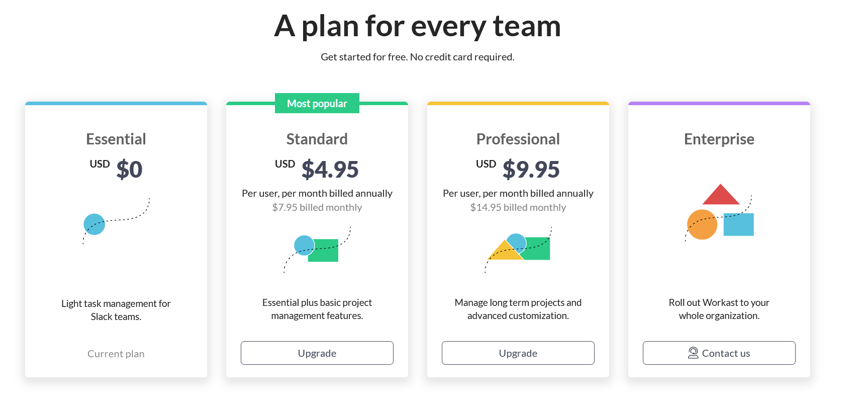Click the Most popular badge

317,103
